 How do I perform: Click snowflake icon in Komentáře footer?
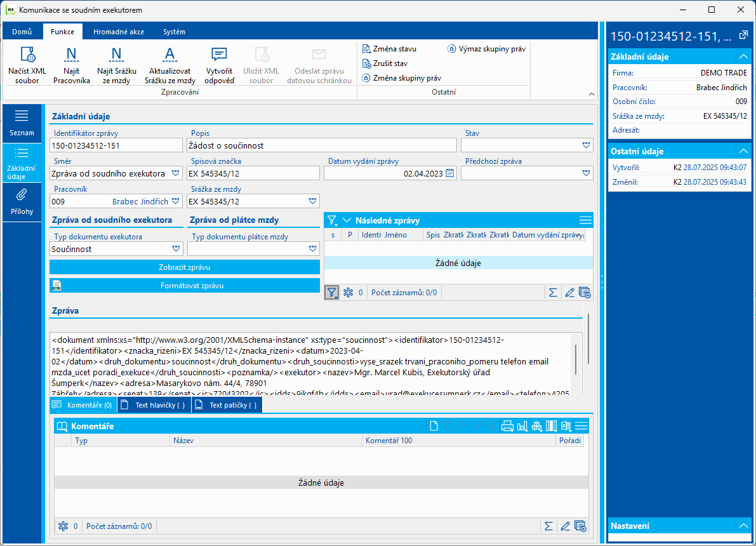[63, 526]
